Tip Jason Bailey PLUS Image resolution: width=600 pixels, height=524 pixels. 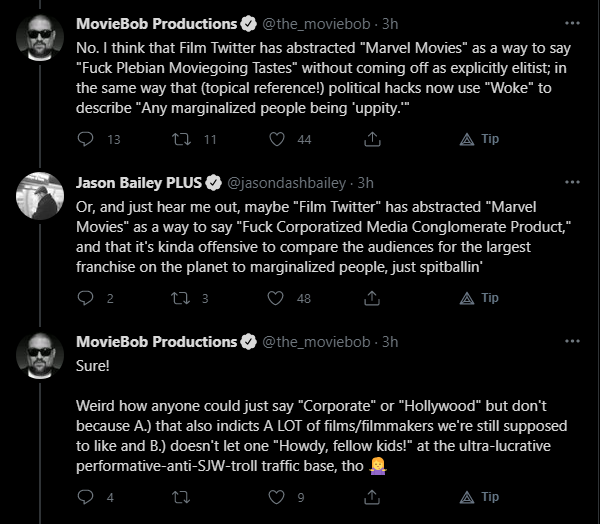pos(479,298)
